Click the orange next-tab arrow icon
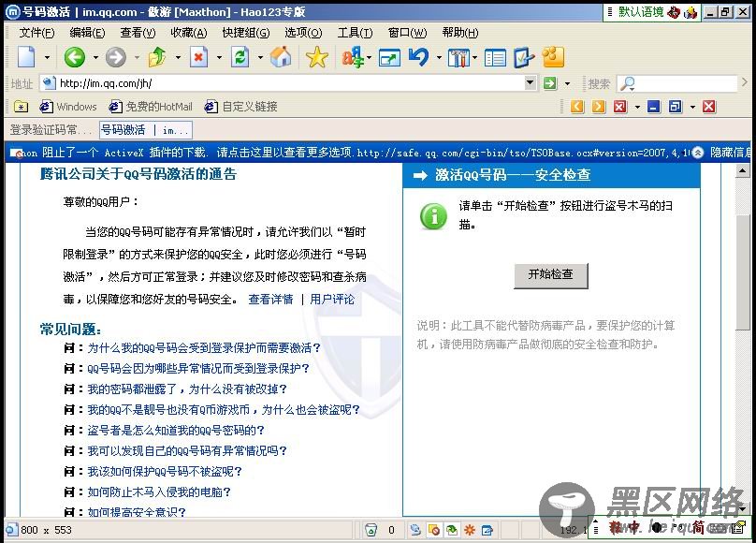Screen dimensions: 756x543 coord(598,107)
